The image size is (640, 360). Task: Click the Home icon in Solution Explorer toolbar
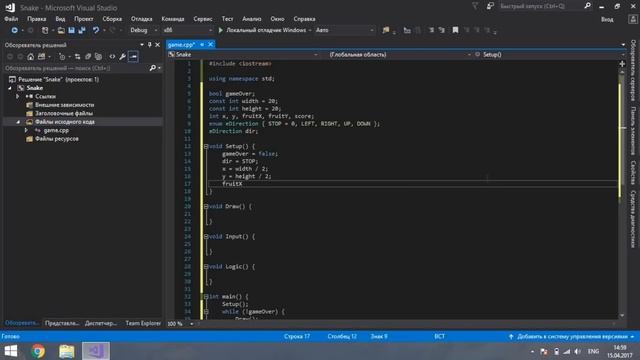[x=31, y=57]
